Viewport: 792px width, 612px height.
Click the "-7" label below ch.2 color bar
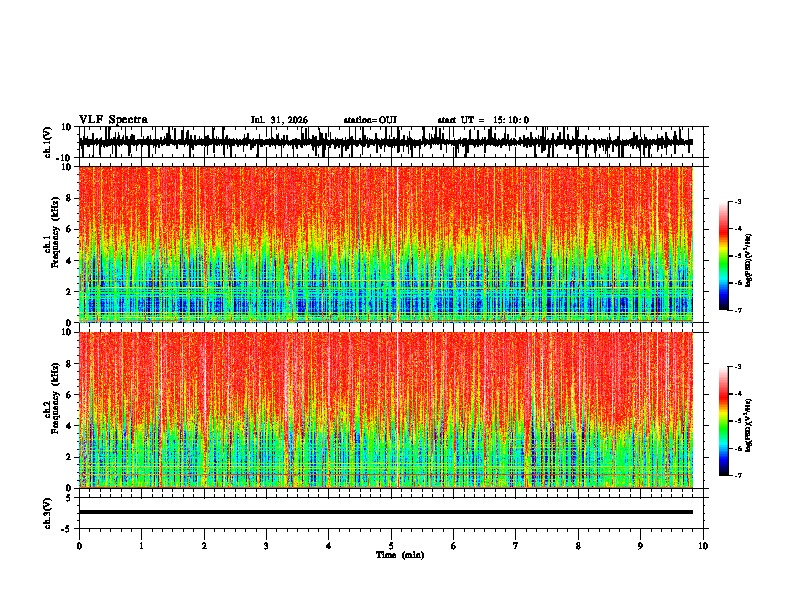[x=737, y=476]
